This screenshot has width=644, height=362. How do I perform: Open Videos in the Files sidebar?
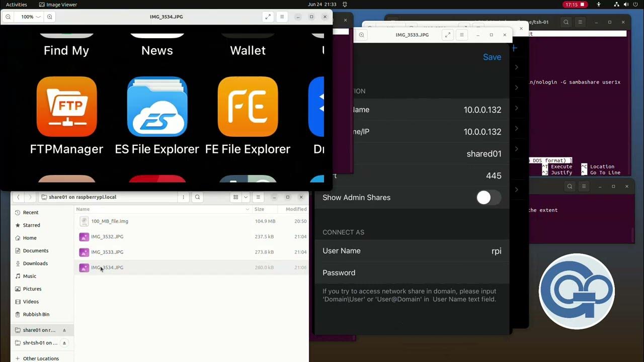42,302
